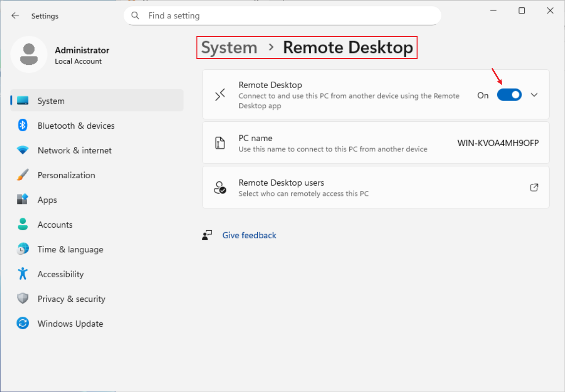Expand the Remote Desktop options chevron
The height and width of the screenshot is (392, 565).
[x=534, y=95]
